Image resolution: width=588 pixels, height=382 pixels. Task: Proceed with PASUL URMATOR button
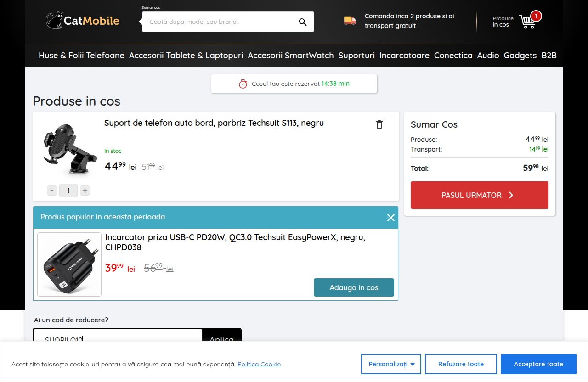pos(480,195)
